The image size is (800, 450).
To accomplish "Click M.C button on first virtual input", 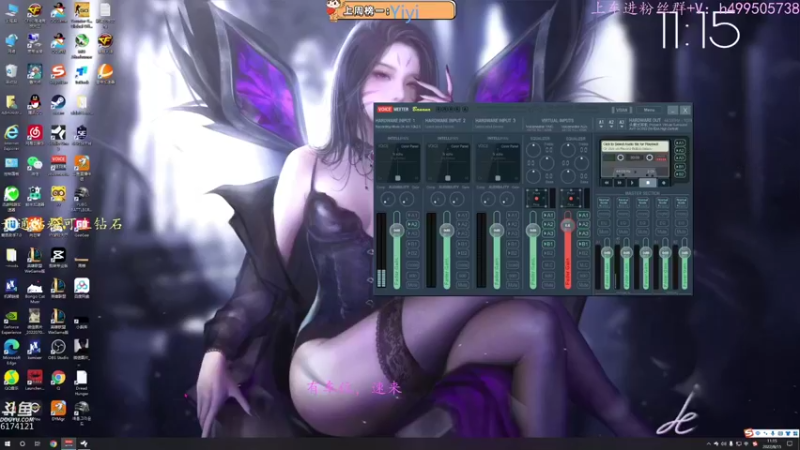I will (x=548, y=265).
